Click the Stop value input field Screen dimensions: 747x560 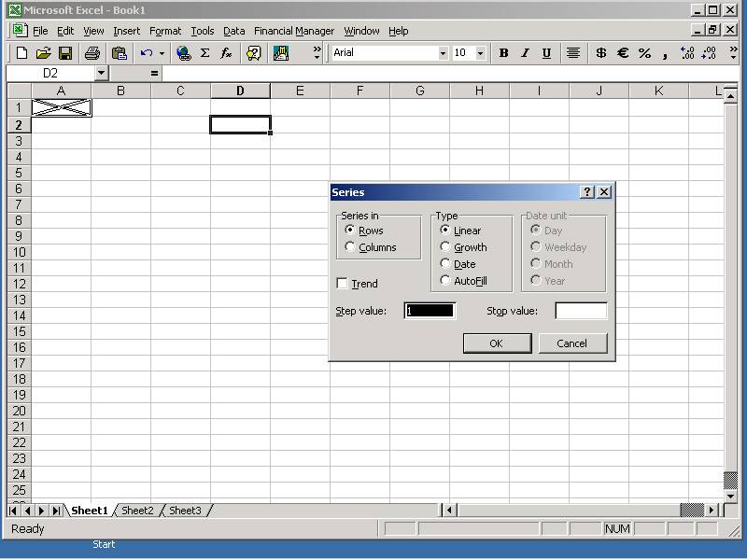click(581, 311)
